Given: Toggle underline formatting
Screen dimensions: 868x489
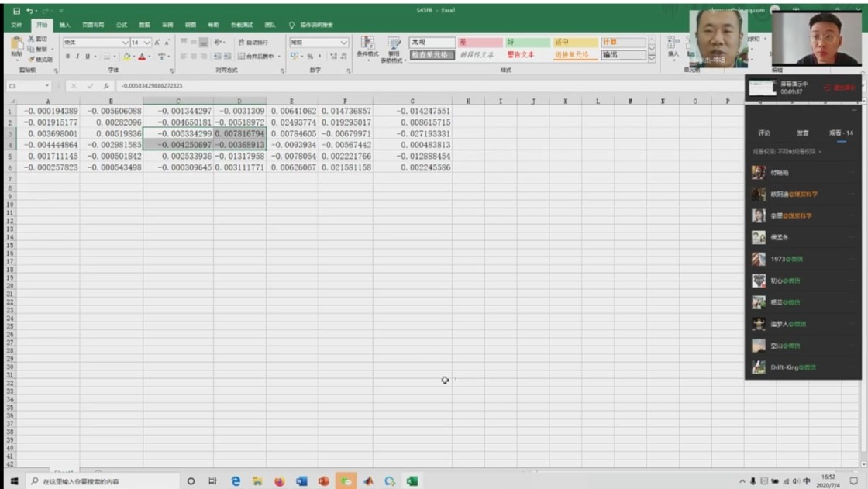Looking at the screenshot, I should (x=88, y=57).
